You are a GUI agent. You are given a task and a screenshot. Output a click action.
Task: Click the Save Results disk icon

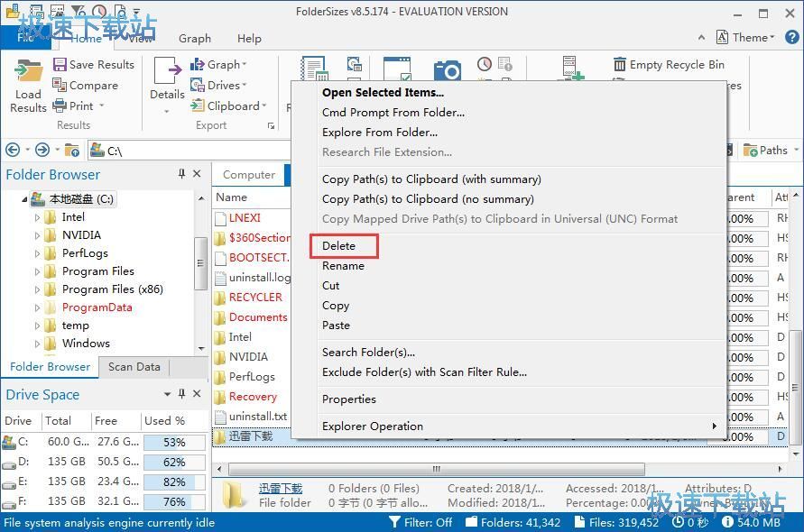60,65
